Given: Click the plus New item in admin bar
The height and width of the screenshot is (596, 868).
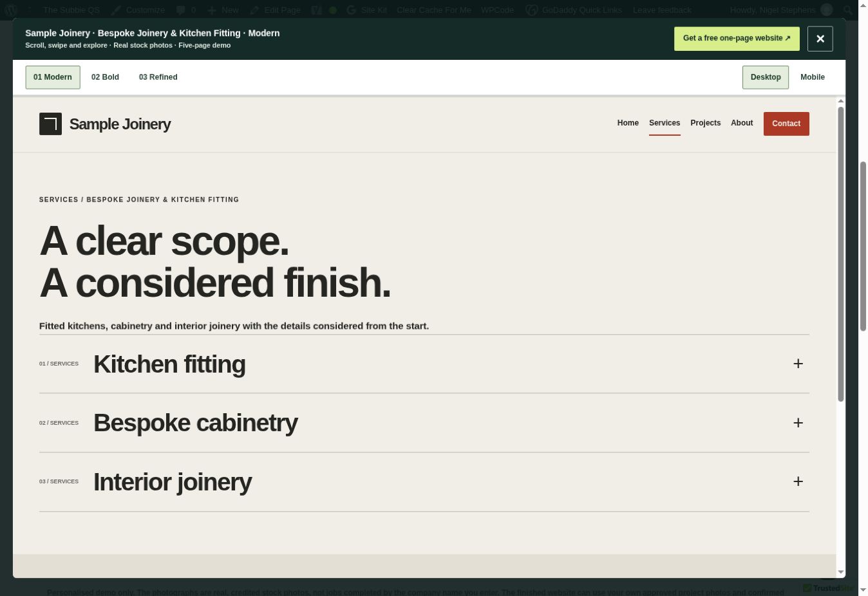Looking at the screenshot, I should point(223,10).
